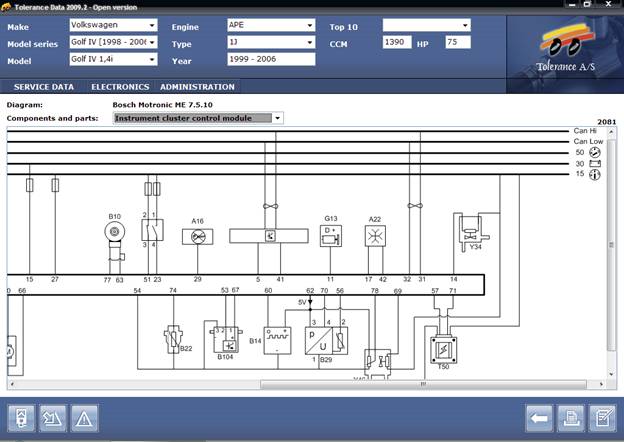Click the component location arrow icon
The height and width of the screenshot is (442, 624).
point(53,418)
